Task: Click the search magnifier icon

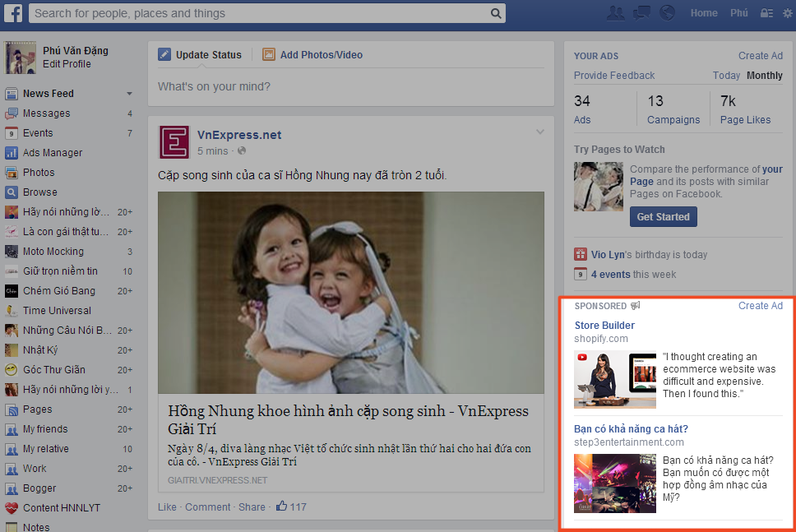Action: (x=494, y=13)
